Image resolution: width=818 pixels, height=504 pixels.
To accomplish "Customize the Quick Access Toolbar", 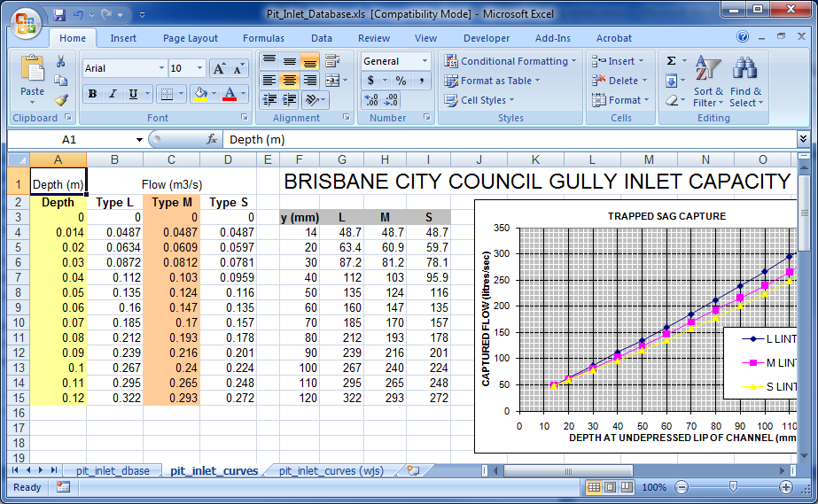I will [142, 15].
